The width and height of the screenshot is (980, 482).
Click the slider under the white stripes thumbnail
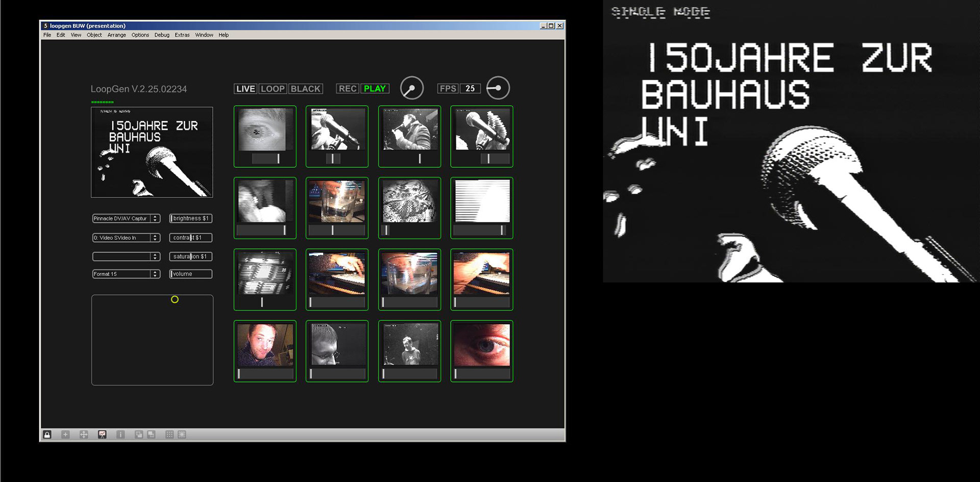tap(482, 230)
